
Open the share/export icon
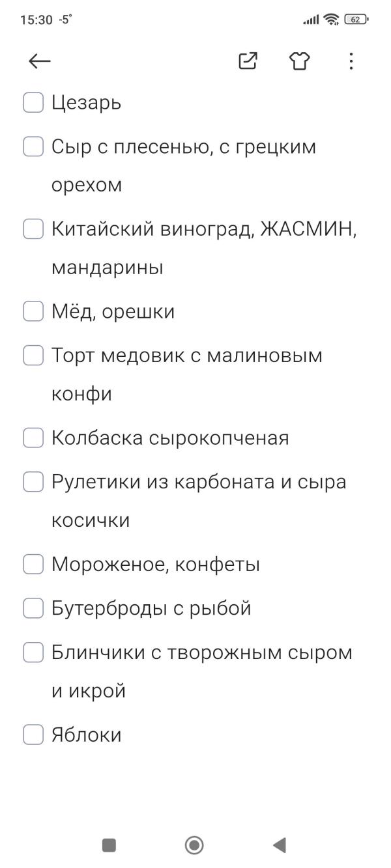pos(247,61)
